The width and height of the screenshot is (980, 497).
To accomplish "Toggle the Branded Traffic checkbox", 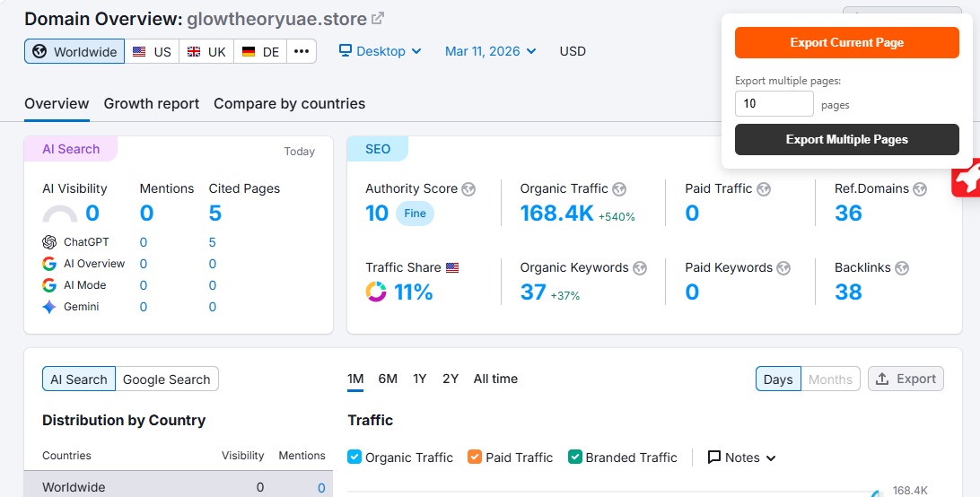I will click(575, 457).
